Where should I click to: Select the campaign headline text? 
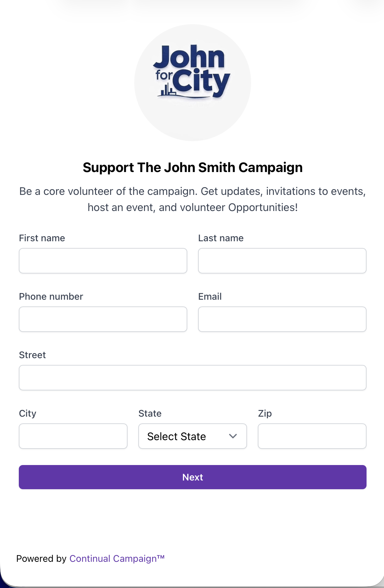tap(192, 167)
